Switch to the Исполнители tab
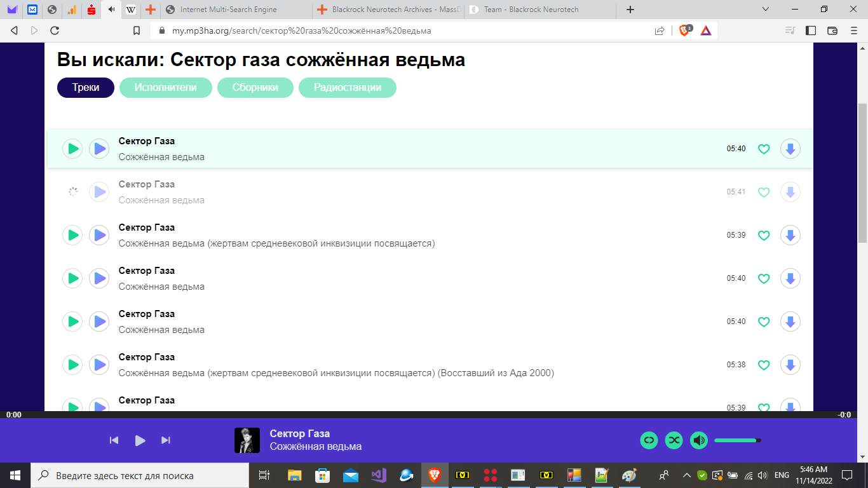868x488 pixels. 166,88
